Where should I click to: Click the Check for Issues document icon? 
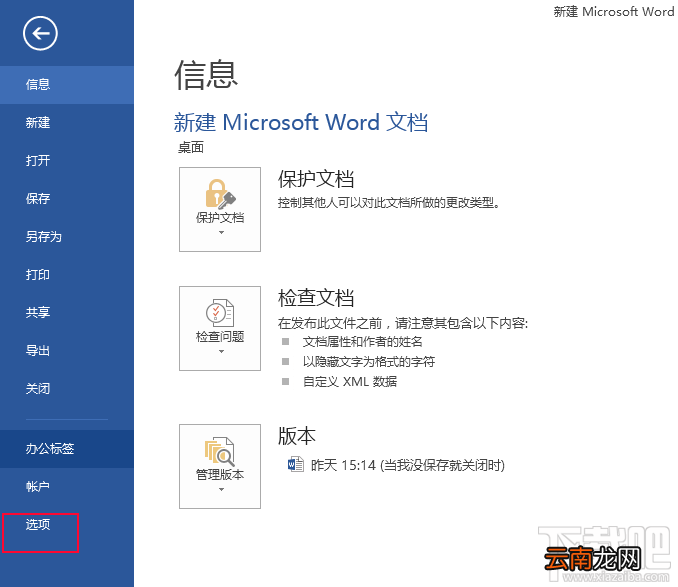220,313
